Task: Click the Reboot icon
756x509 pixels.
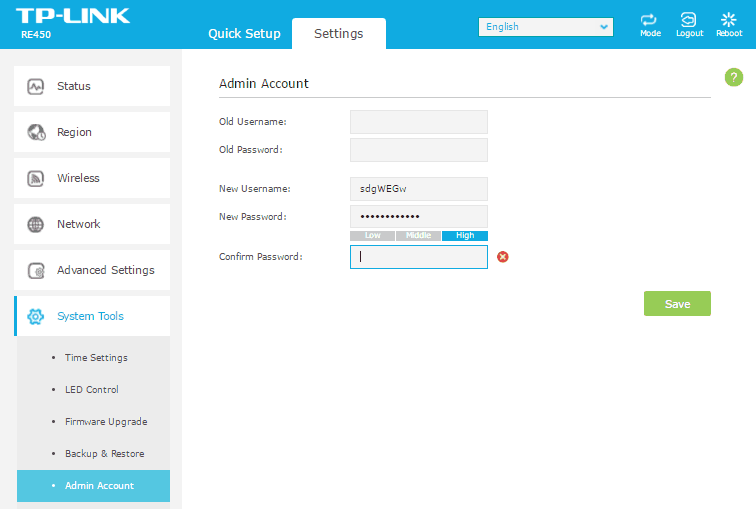Action: pyautogui.click(x=729, y=21)
